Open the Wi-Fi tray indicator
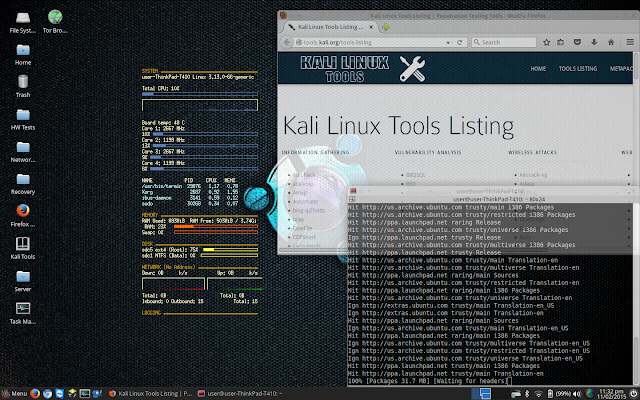 [538, 393]
